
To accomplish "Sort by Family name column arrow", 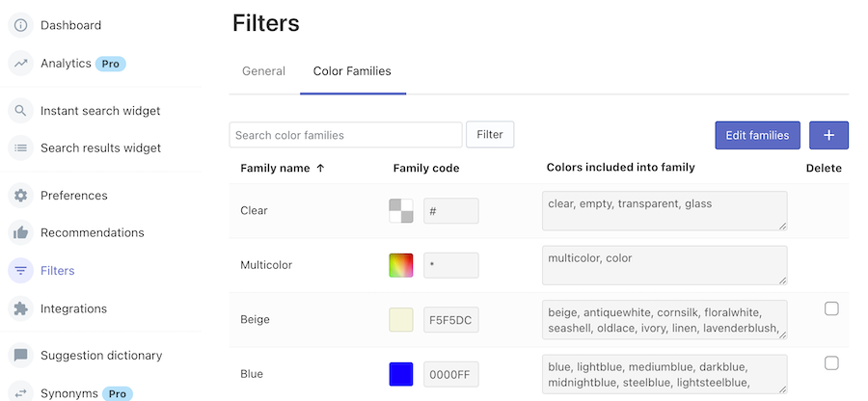I will [x=320, y=168].
